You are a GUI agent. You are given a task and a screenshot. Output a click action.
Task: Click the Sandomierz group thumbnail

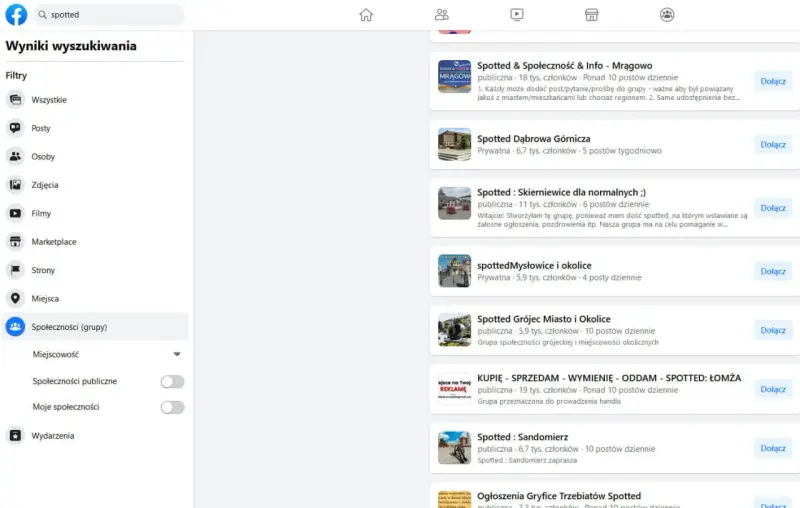point(455,448)
